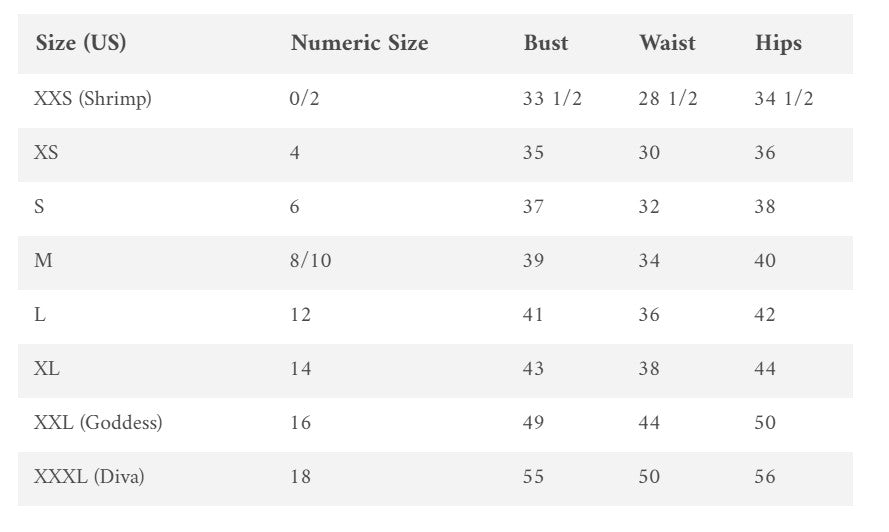Click the hips value 56
Image resolution: width=889 pixels, height=532 pixels.
coord(765,477)
